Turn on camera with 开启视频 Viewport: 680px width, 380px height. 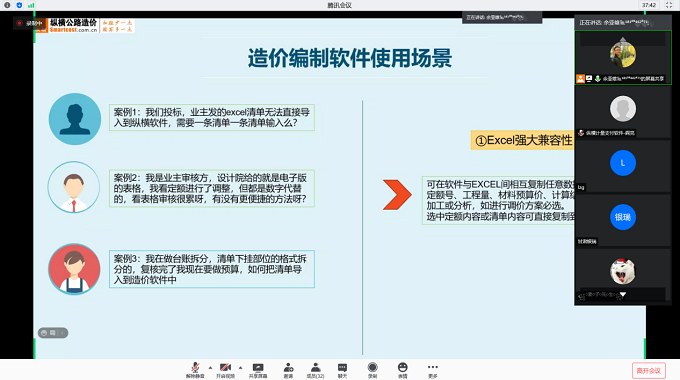click(x=225, y=370)
